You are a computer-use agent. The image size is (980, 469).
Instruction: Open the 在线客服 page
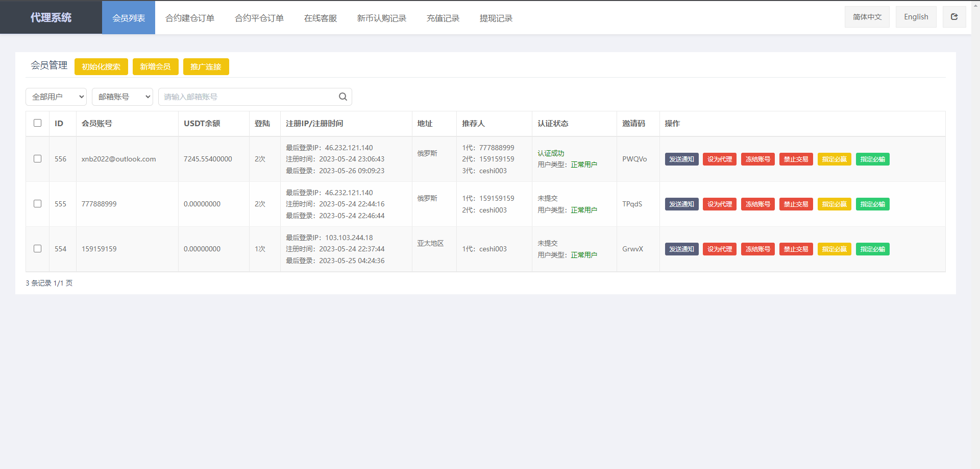(320, 17)
